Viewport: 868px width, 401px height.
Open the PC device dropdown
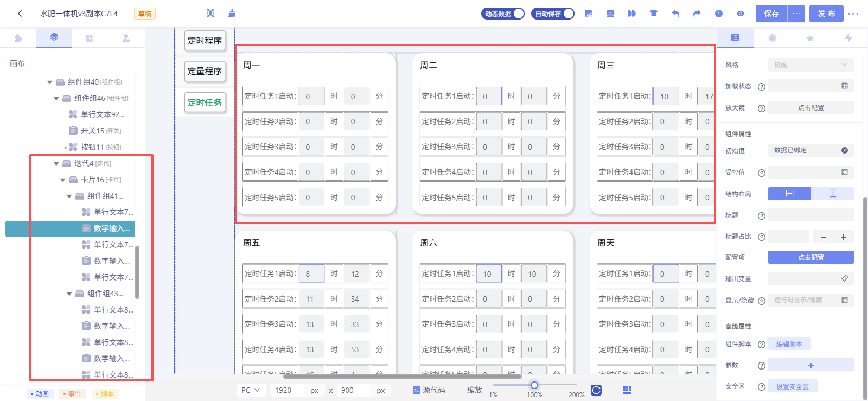pyautogui.click(x=251, y=390)
